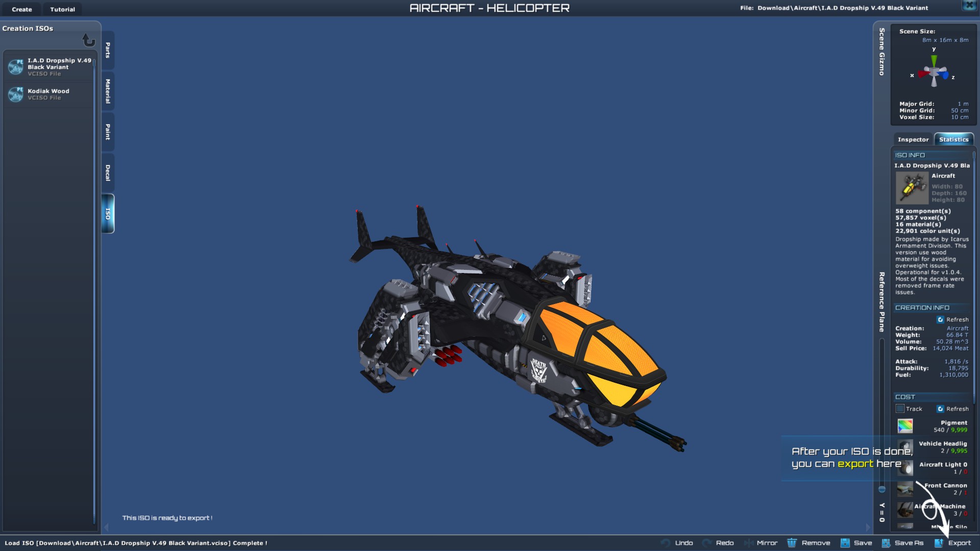Enable the Track checkbox under Cost

[900, 409]
